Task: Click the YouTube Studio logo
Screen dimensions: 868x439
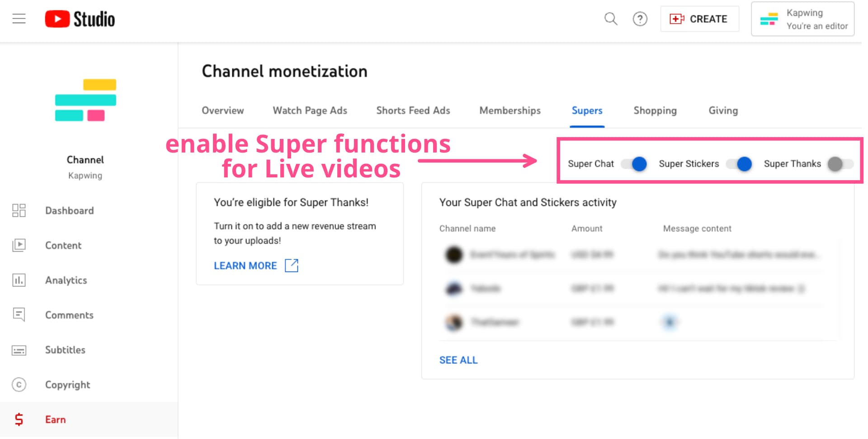Action: pos(80,19)
